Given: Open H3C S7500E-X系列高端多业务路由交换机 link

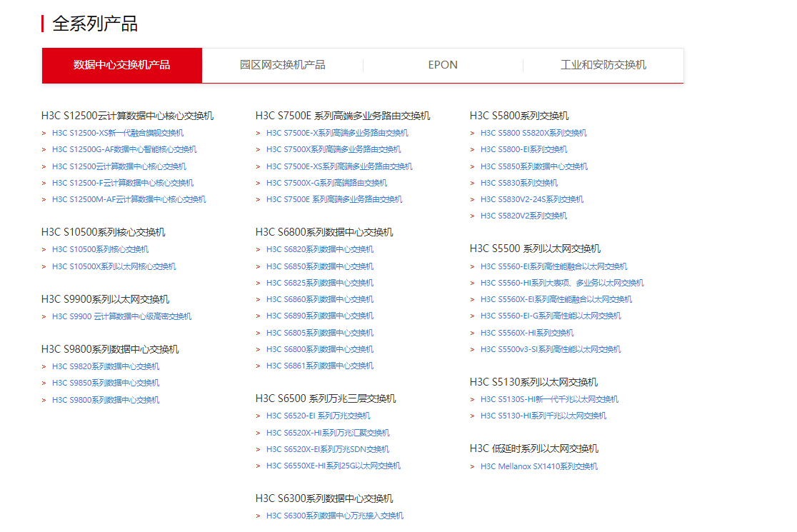Looking at the screenshot, I should pyautogui.click(x=338, y=133).
